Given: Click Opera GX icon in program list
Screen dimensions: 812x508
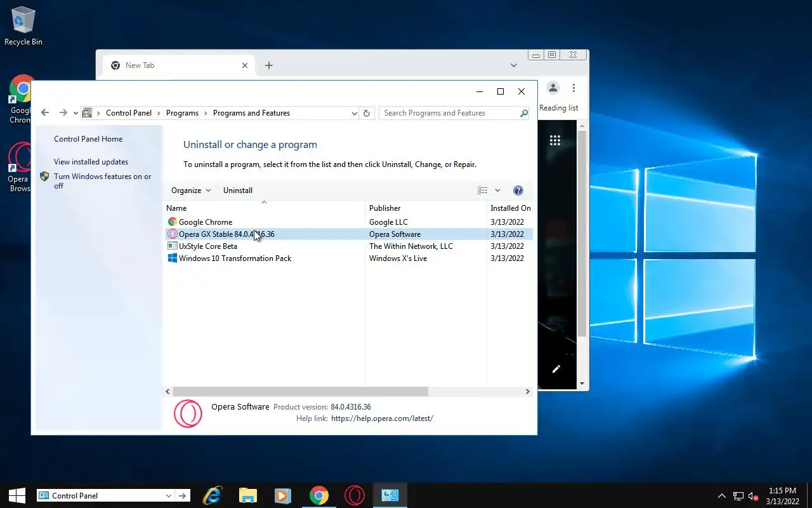Looking at the screenshot, I should (x=172, y=234).
